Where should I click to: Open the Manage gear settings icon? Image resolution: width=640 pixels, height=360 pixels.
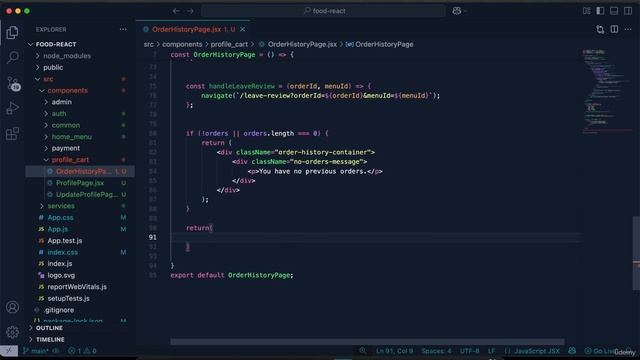(12, 332)
